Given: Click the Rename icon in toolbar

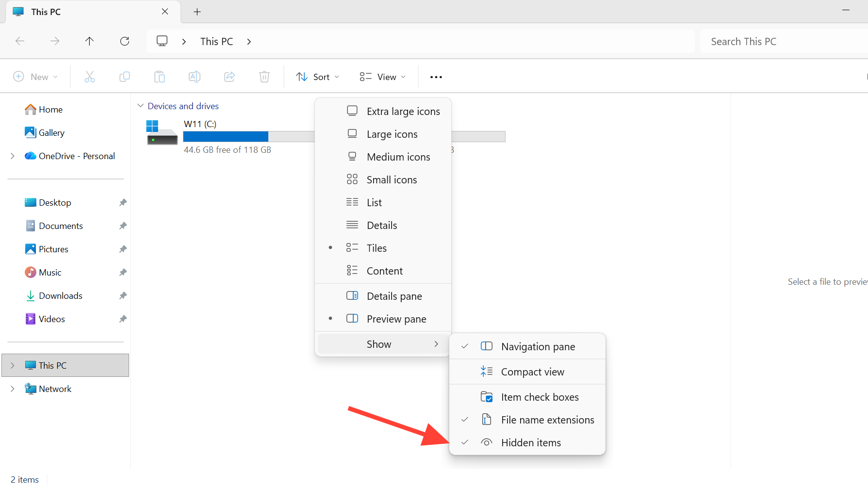Looking at the screenshot, I should tap(195, 77).
